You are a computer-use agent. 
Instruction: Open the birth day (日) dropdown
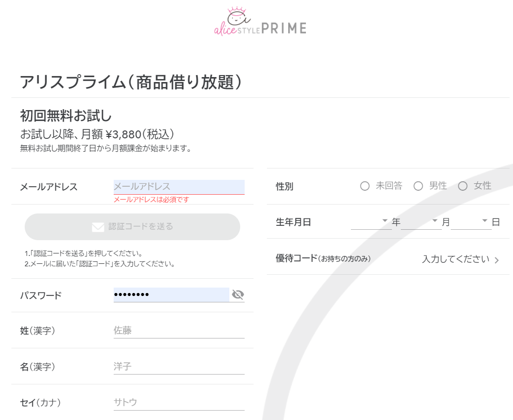(470, 222)
